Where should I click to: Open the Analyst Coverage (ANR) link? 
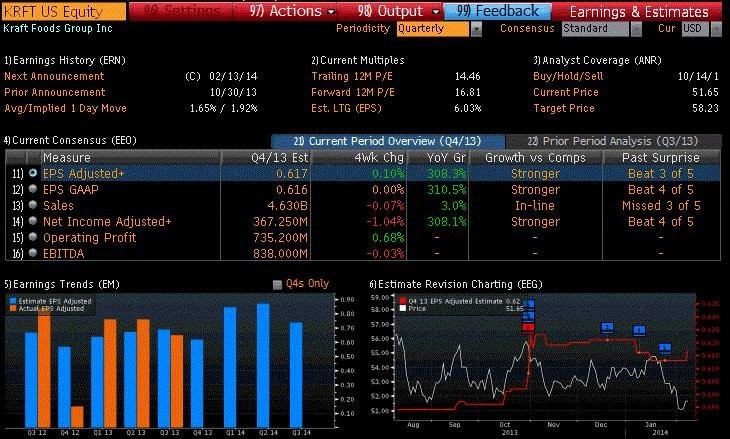[597, 61]
